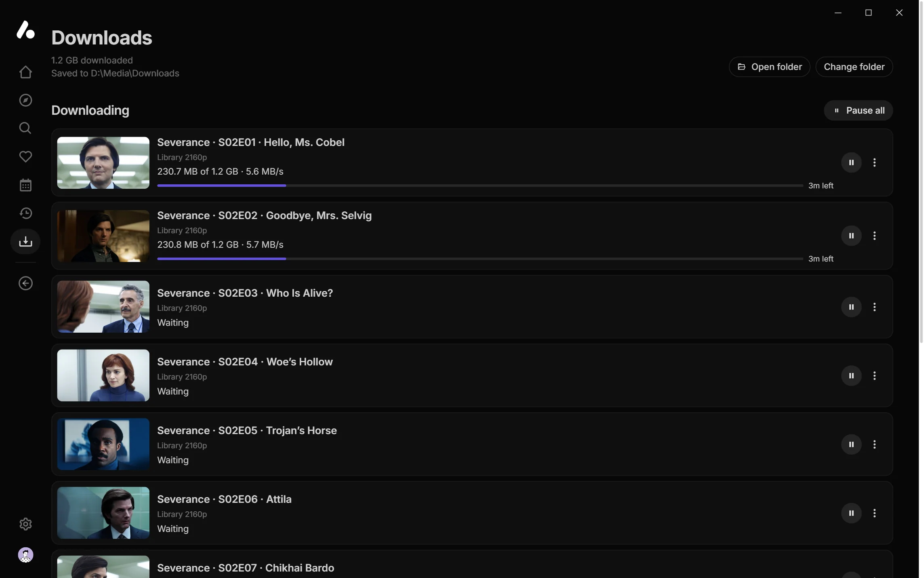Pause the S02E06 Attila download
Image resolution: width=924 pixels, height=578 pixels.
click(851, 513)
